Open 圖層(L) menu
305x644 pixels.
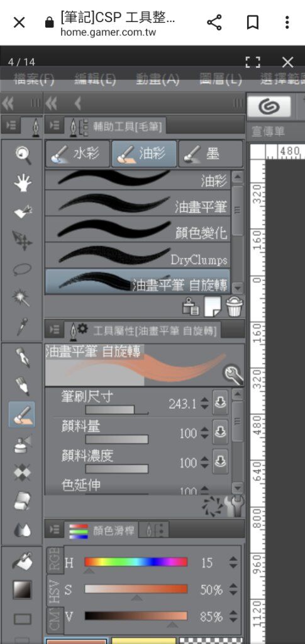[x=221, y=79]
